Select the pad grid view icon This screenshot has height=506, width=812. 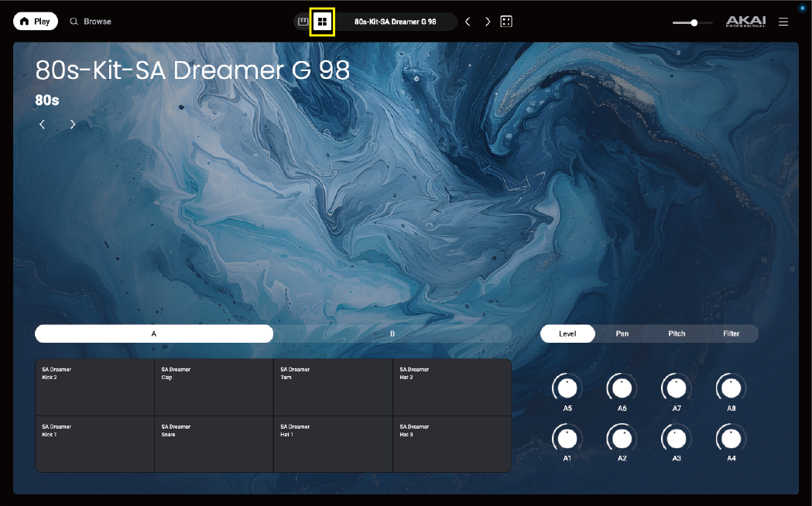pos(322,22)
